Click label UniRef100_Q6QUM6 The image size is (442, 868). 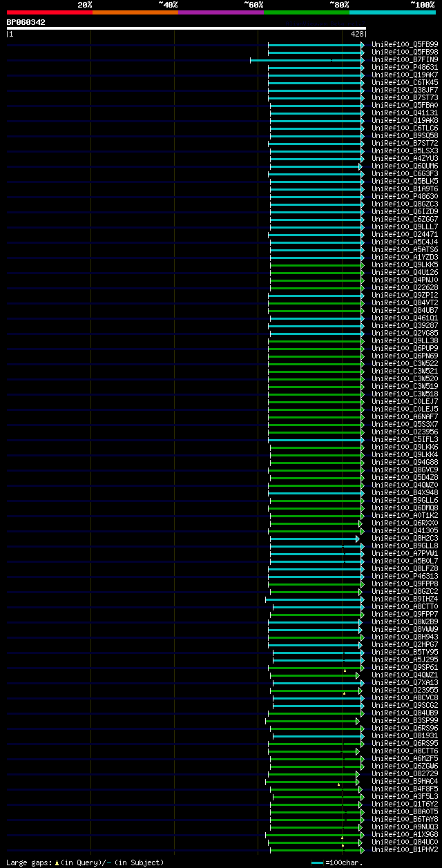point(405,166)
